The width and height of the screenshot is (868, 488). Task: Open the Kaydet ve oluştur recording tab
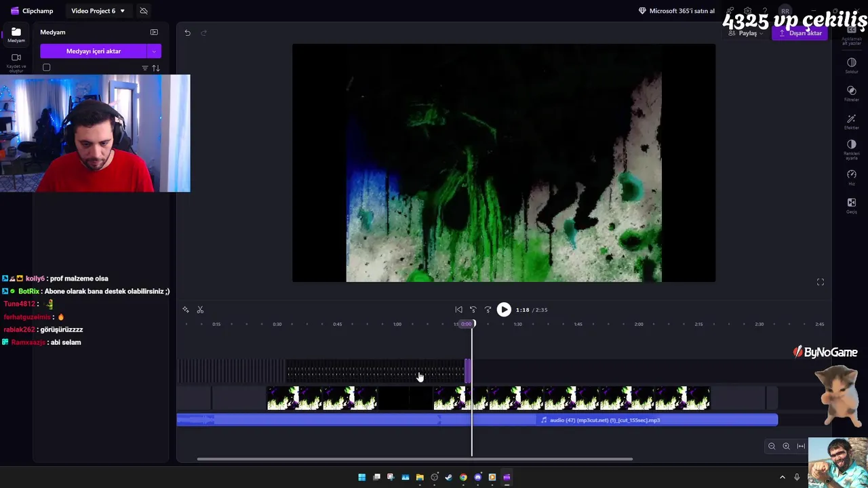click(16, 61)
